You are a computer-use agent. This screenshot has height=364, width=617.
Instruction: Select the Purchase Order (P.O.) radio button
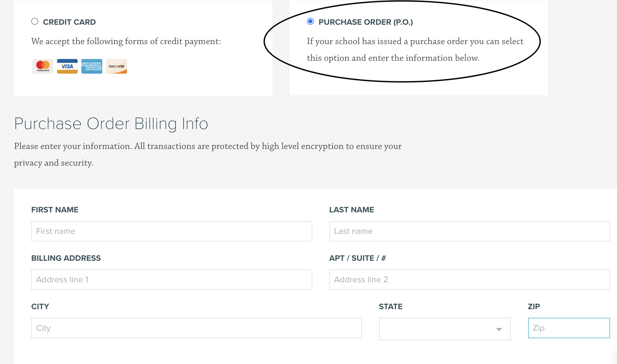point(310,22)
